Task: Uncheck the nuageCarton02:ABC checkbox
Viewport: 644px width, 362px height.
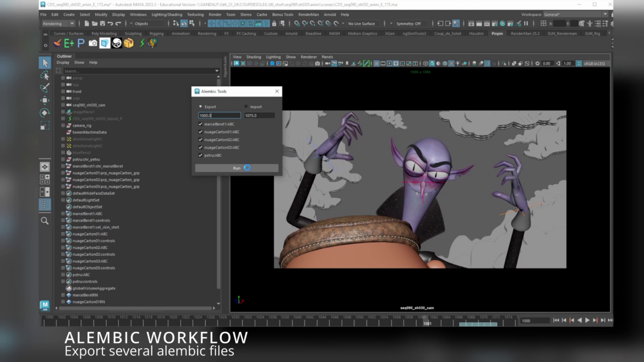Action: pyautogui.click(x=200, y=140)
